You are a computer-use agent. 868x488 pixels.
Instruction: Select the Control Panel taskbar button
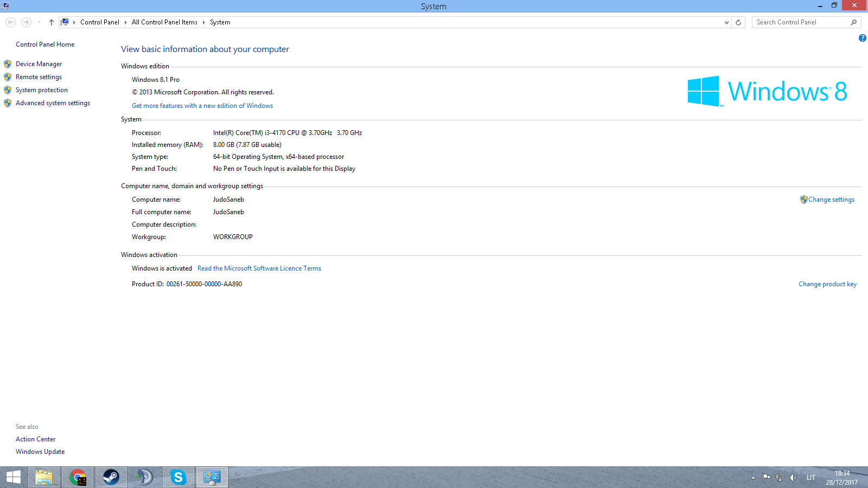(x=212, y=477)
